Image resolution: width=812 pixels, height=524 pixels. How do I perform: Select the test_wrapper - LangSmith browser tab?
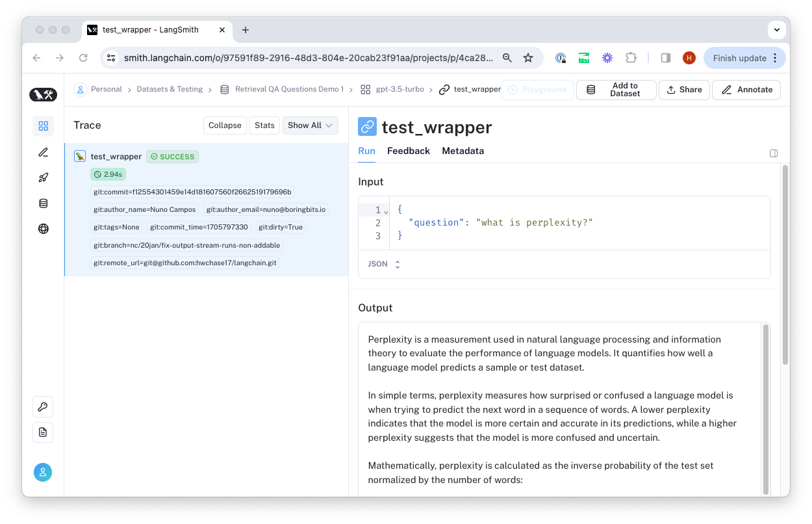157,30
